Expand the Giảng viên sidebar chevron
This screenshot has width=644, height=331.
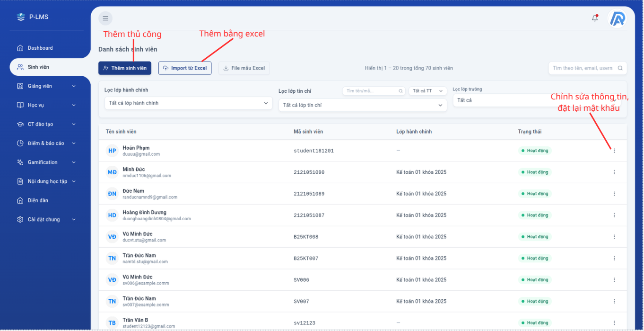pyautogui.click(x=74, y=86)
